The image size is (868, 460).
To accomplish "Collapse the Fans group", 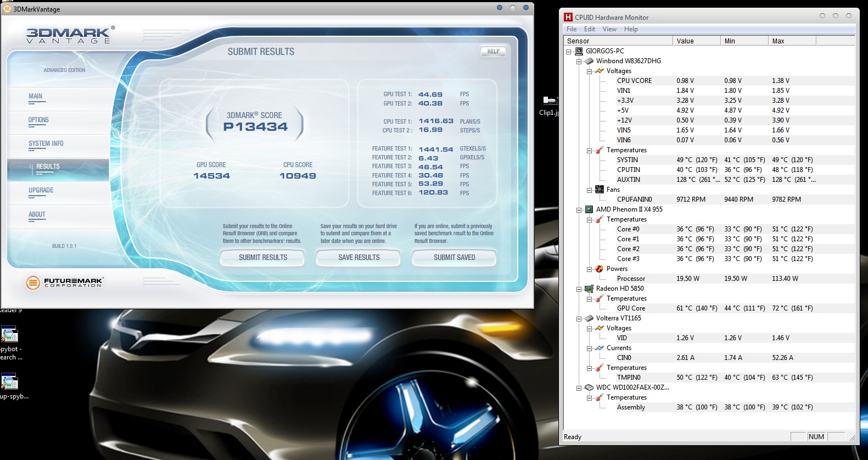I will pos(590,190).
